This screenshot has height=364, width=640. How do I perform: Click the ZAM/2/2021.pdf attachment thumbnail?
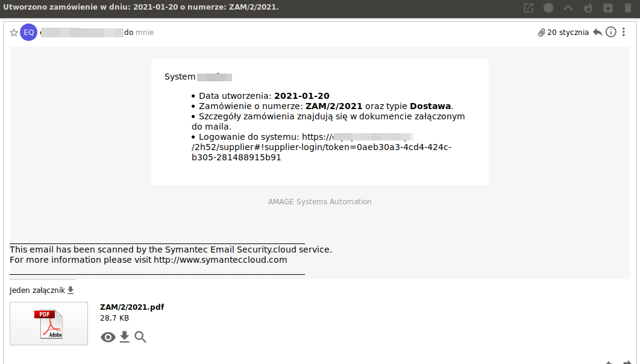click(x=49, y=323)
